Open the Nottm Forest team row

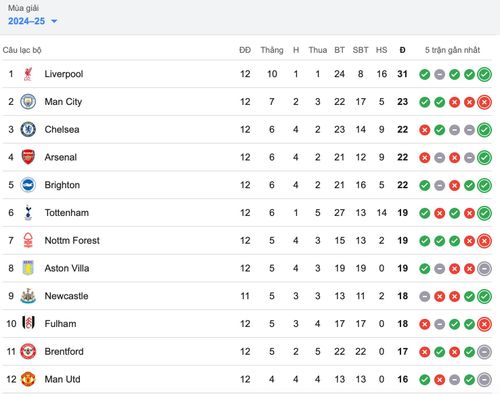coord(247,240)
